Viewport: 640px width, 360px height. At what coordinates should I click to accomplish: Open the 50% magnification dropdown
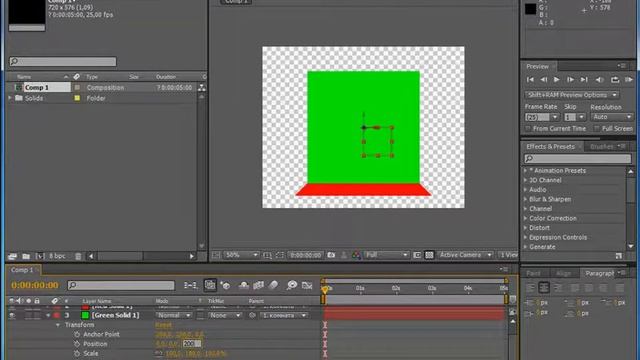(x=241, y=255)
